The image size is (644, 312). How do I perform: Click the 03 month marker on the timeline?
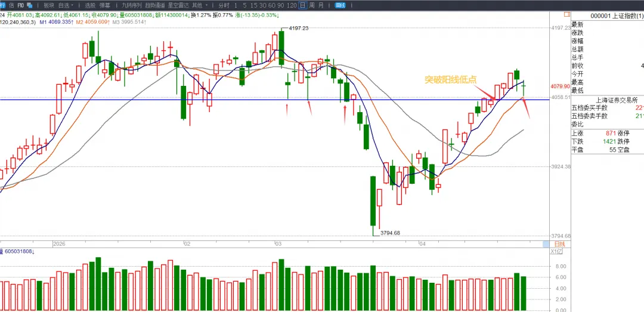[x=278, y=244]
